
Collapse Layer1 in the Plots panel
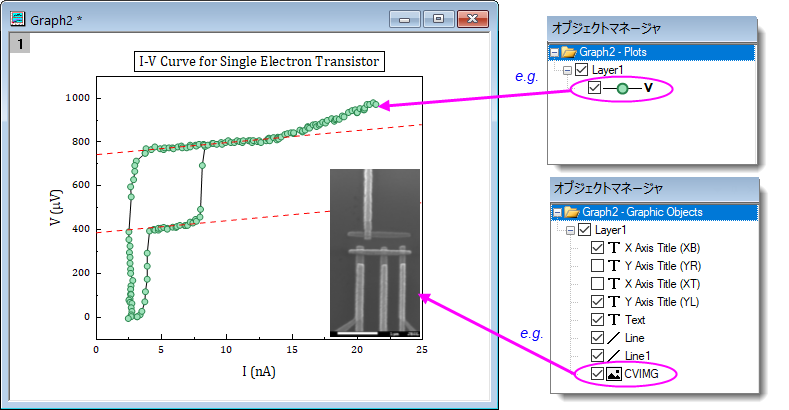point(567,70)
